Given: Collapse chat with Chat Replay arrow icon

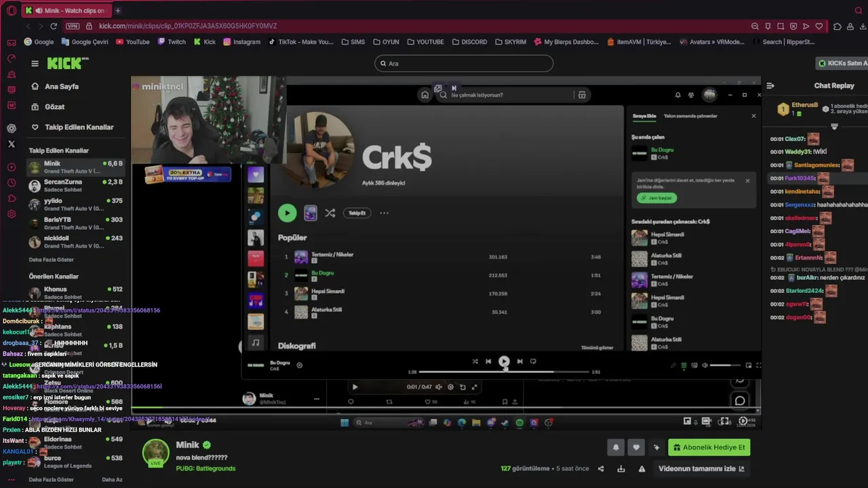Looking at the screenshot, I should click(x=770, y=85).
